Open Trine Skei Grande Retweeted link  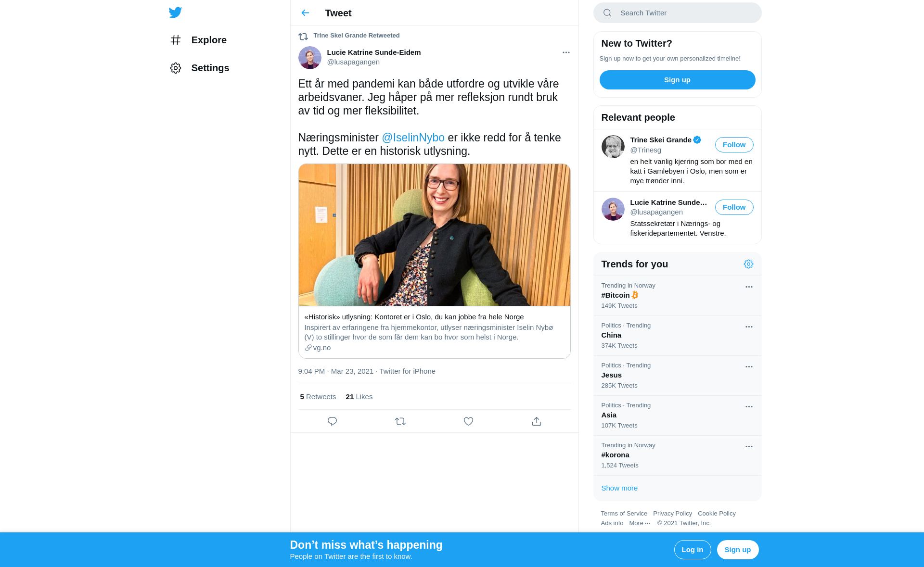pyautogui.click(x=357, y=36)
